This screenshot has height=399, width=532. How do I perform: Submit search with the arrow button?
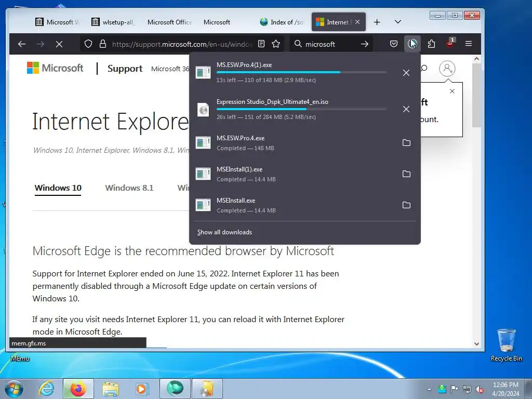(365, 44)
